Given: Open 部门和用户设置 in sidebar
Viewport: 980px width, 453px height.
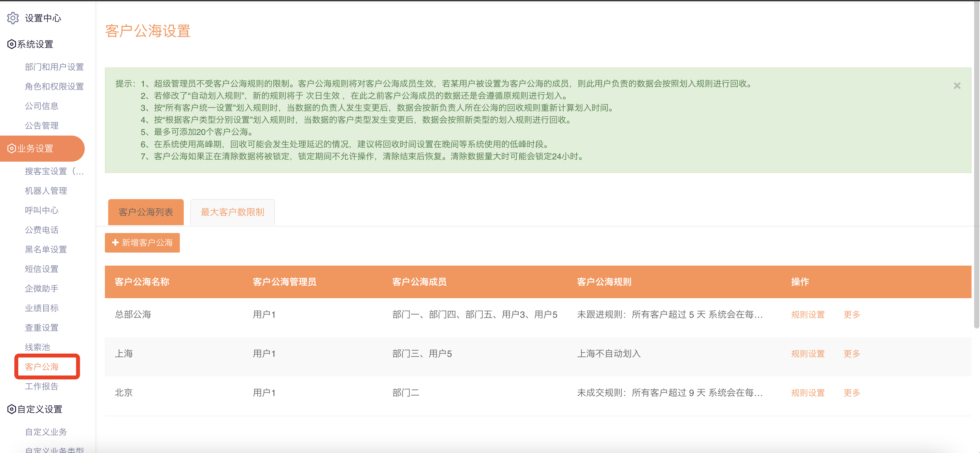Looking at the screenshot, I should click(x=54, y=67).
